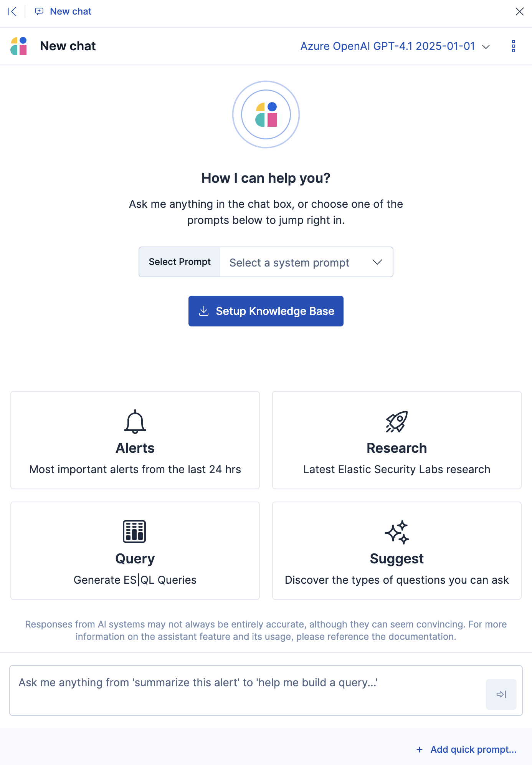Expand the chevron next to GPT-4.1
Image resolution: width=532 pixels, height=765 pixels.
coord(486,46)
